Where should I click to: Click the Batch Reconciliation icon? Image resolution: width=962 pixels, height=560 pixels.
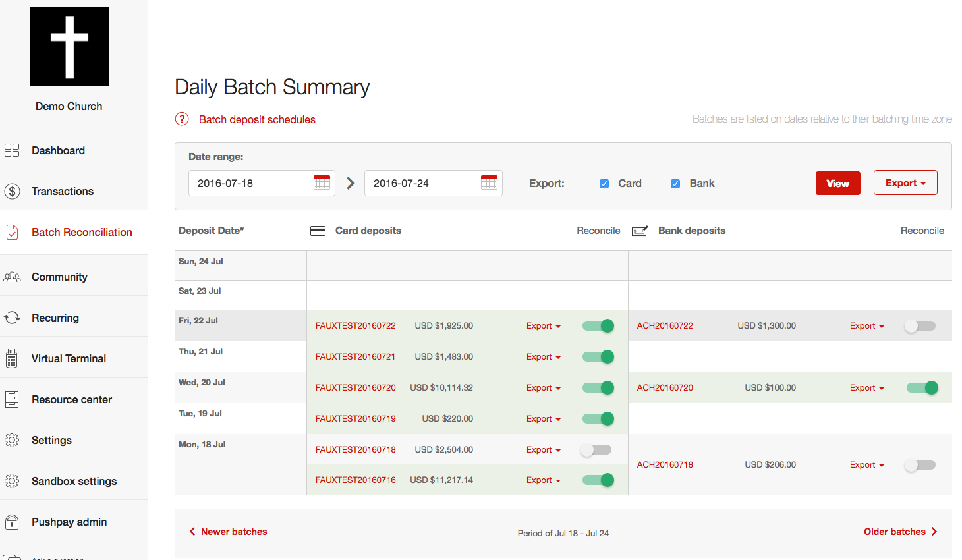tap(12, 232)
